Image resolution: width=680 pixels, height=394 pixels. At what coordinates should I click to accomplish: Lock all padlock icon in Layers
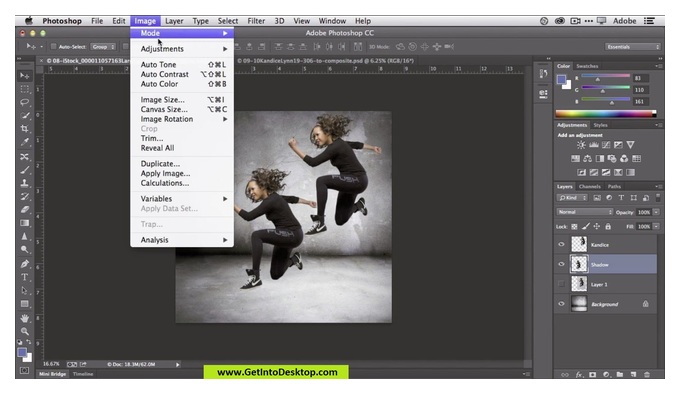[x=608, y=226]
